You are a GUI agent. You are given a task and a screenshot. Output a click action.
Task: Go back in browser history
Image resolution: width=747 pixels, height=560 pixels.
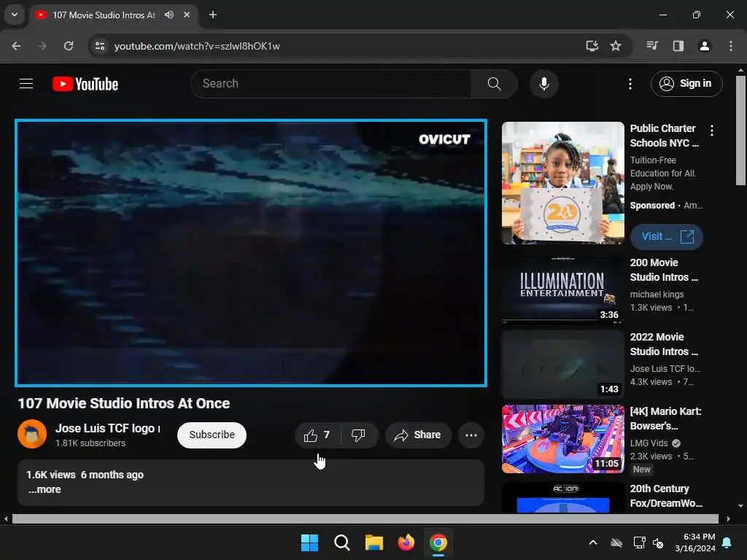pos(16,46)
